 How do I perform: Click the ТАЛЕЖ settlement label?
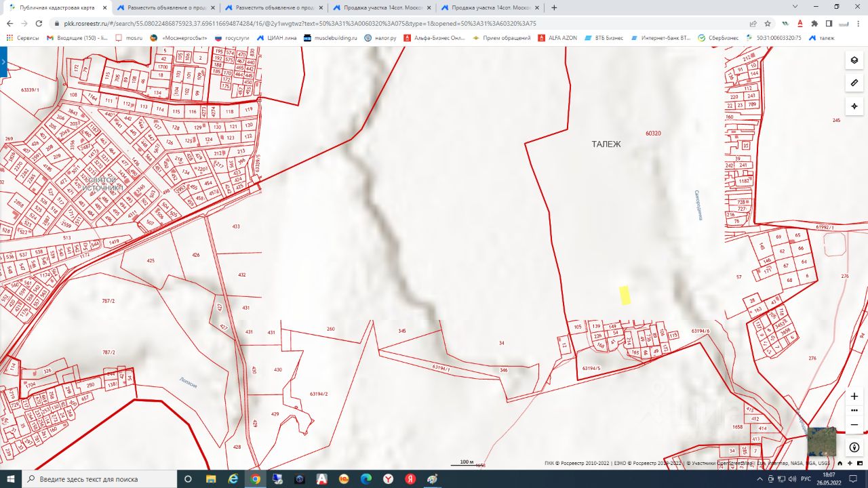pyautogui.click(x=606, y=144)
